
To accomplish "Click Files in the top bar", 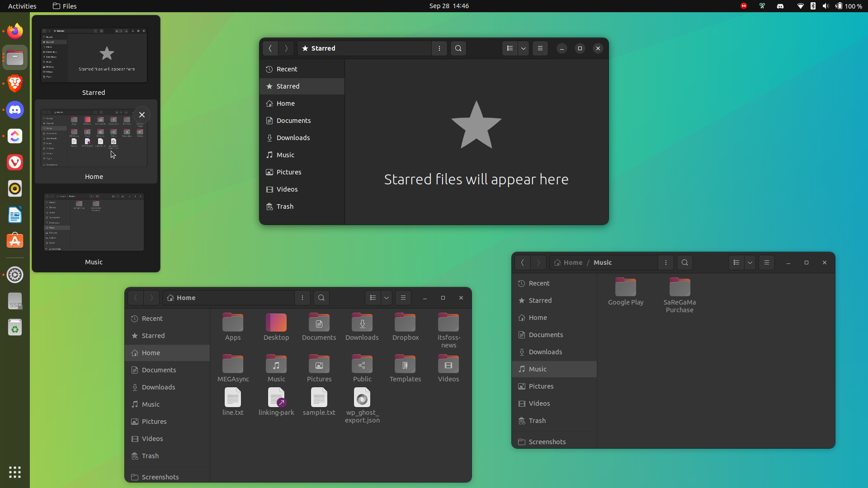I will [x=64, y=6].
